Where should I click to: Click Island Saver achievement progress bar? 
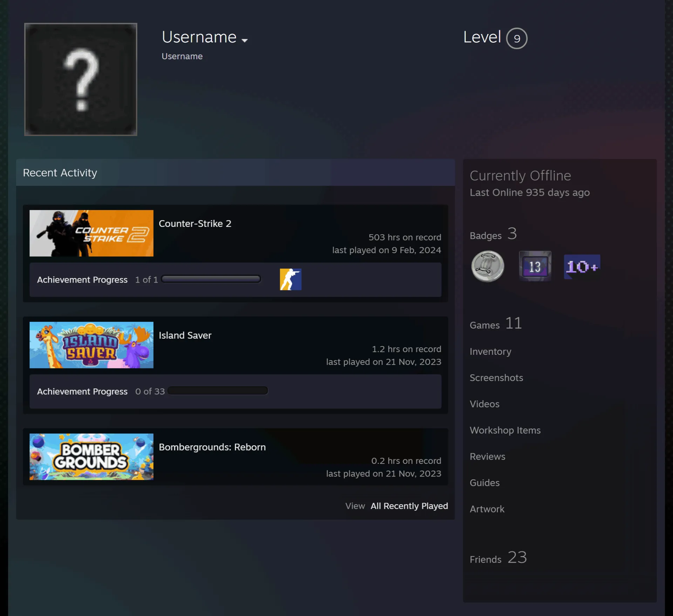[218, 391]
